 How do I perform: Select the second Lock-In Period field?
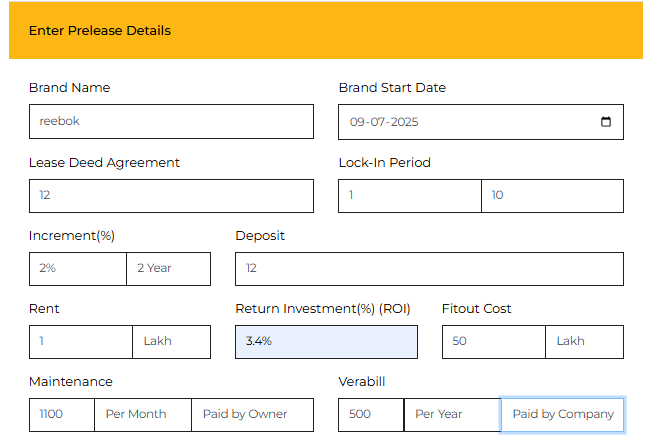pyautogui.click(x=552, y=196)
